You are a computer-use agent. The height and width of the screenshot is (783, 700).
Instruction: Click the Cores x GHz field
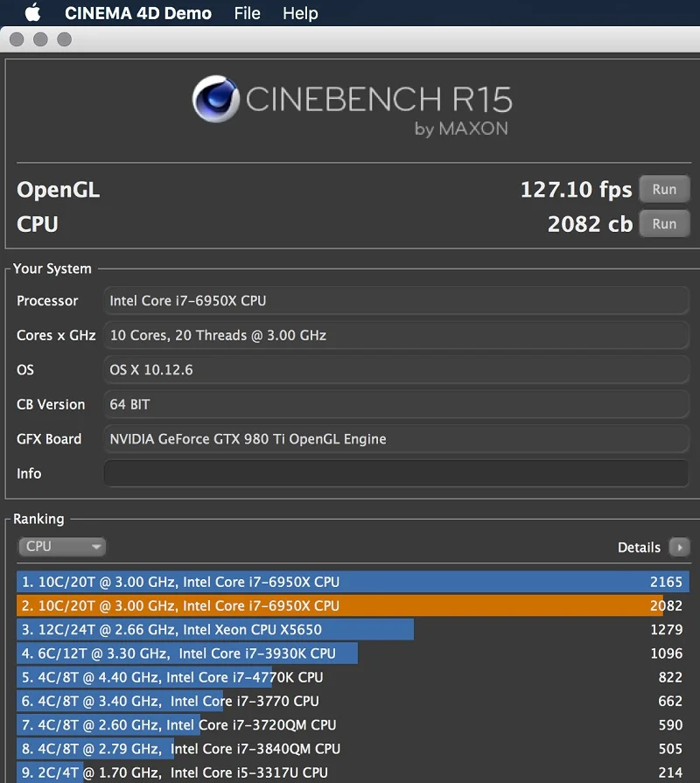[395, 335]
